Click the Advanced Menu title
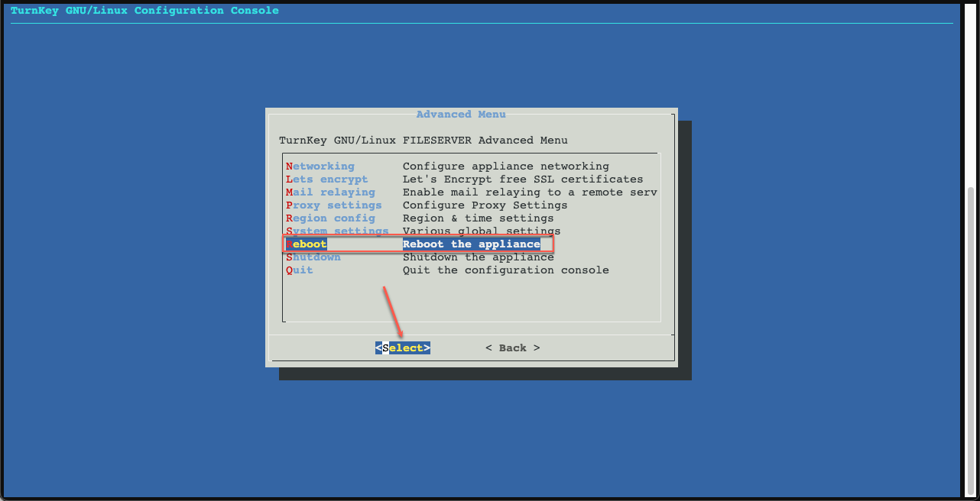Viewport: 980px width, 501px height. click(x=460, y=114)
